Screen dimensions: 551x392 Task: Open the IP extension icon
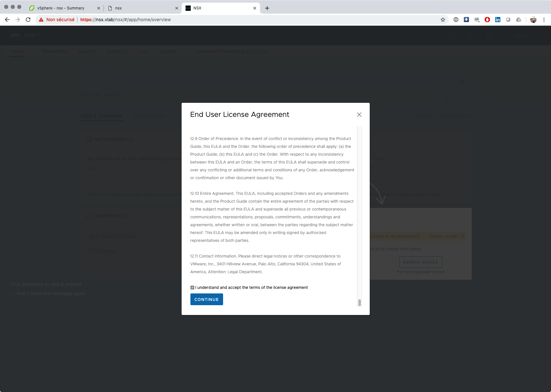coord(477,20)
